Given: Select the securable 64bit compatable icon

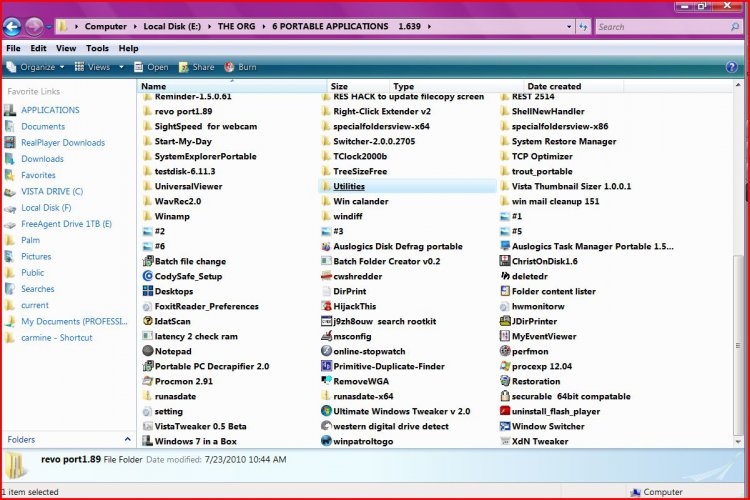Looking at the screenshot, I should click(x=505, y=396).
